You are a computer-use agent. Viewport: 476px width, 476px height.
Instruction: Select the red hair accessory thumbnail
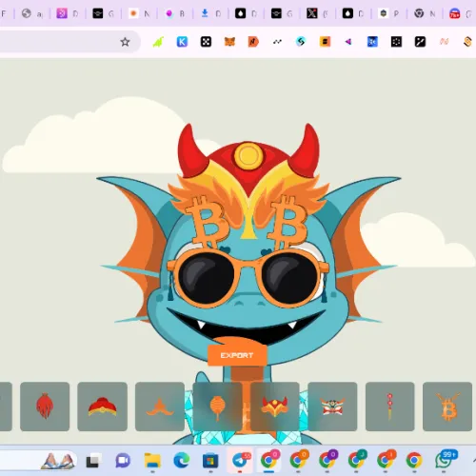pyautogui.click(x=45, y=407)
